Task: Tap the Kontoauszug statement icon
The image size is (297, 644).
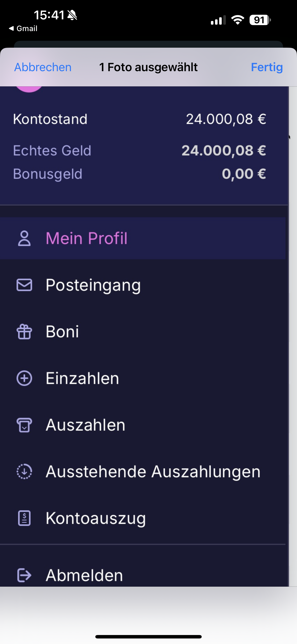Action: 24,518
